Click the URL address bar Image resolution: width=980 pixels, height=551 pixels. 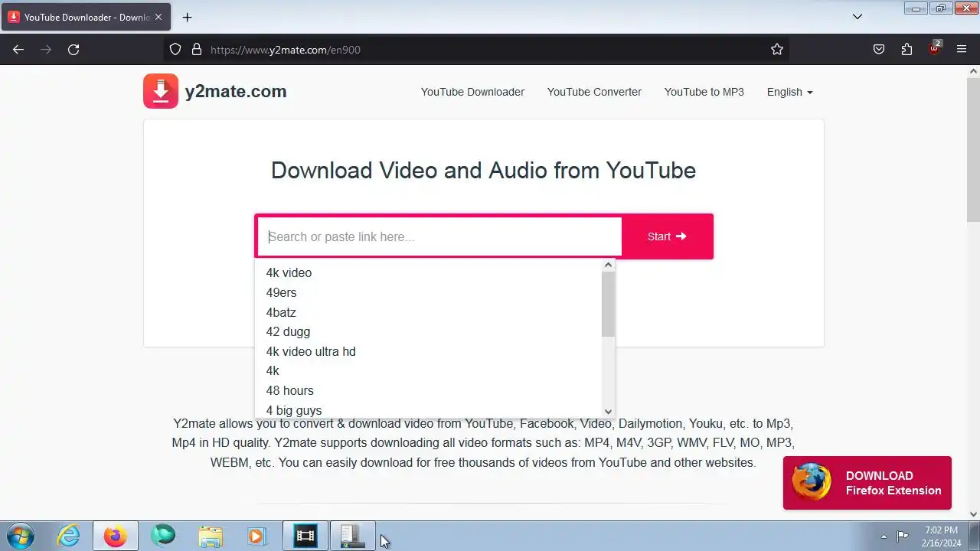click(x=482, y=50)
